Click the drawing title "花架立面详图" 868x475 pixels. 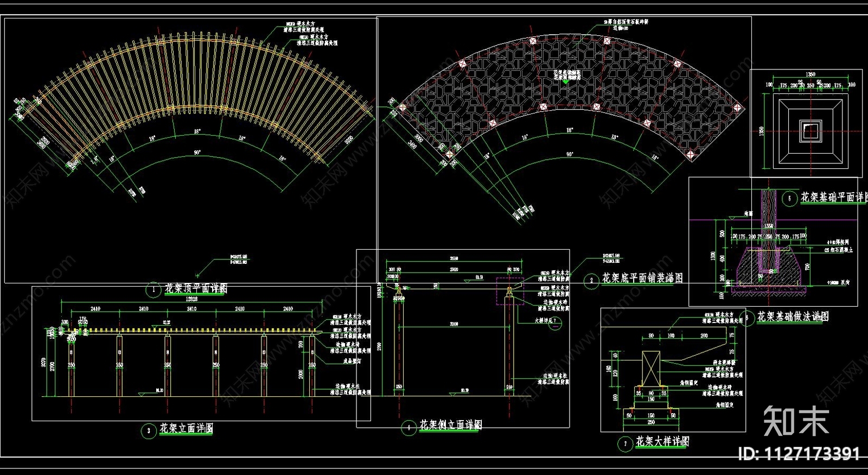186,429
